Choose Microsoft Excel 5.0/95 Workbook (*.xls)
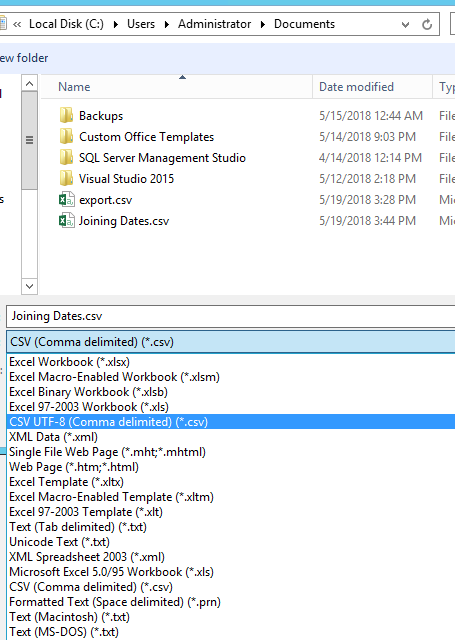Viewport: 455px width, 640px height. pos(231,572)
